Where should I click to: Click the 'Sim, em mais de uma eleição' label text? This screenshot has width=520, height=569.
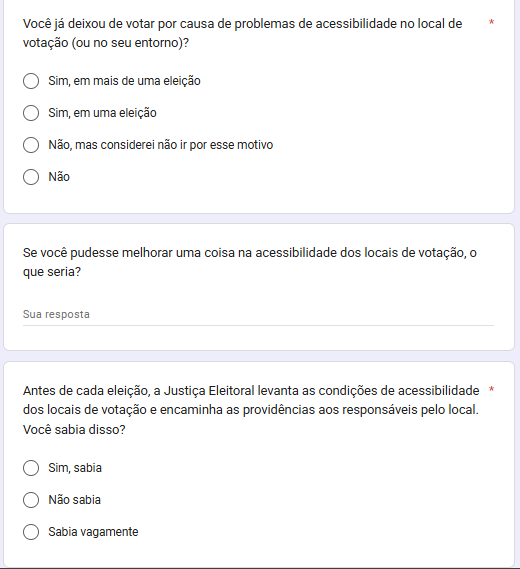click(124, 81)
